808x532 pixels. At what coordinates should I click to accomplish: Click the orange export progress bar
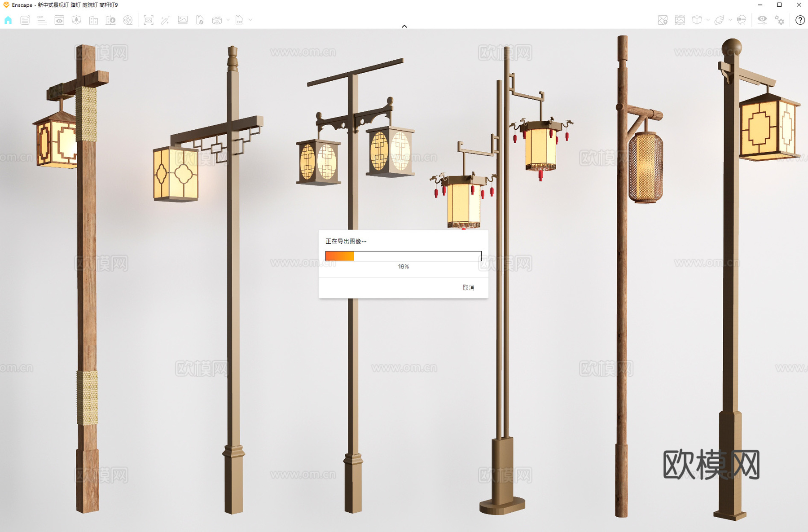click(x=403, y=256)
